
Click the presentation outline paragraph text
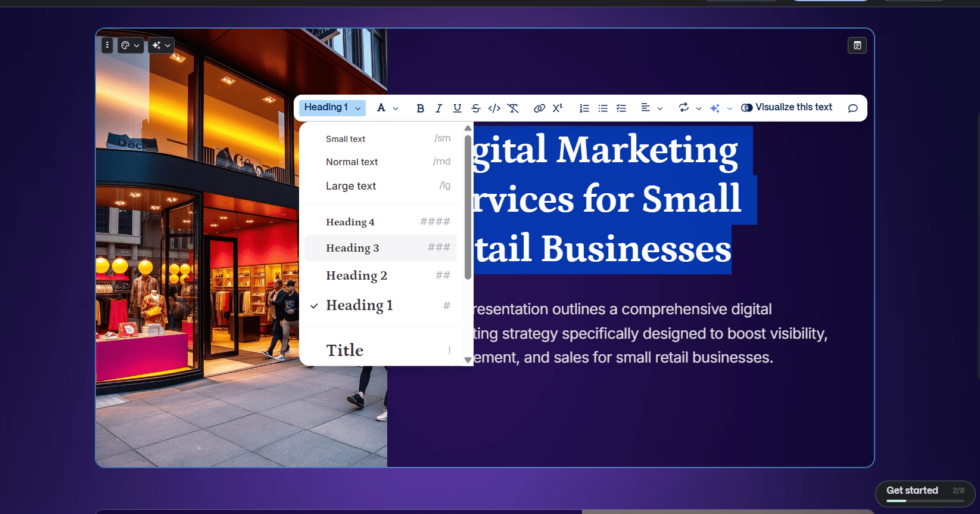coord(649,333)
